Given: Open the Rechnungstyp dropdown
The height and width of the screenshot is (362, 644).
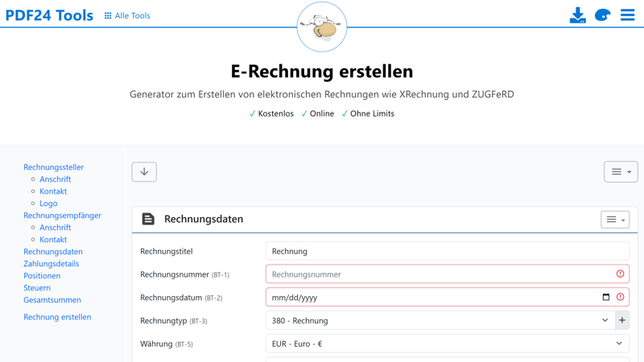Looking at the screenshot, I should click(439, 320).
